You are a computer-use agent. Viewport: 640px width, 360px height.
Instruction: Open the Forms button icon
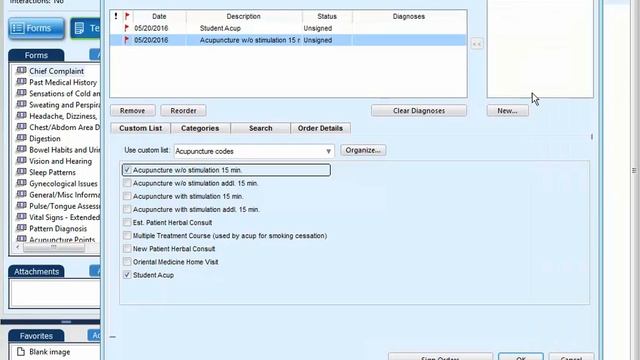pos(18,28)
